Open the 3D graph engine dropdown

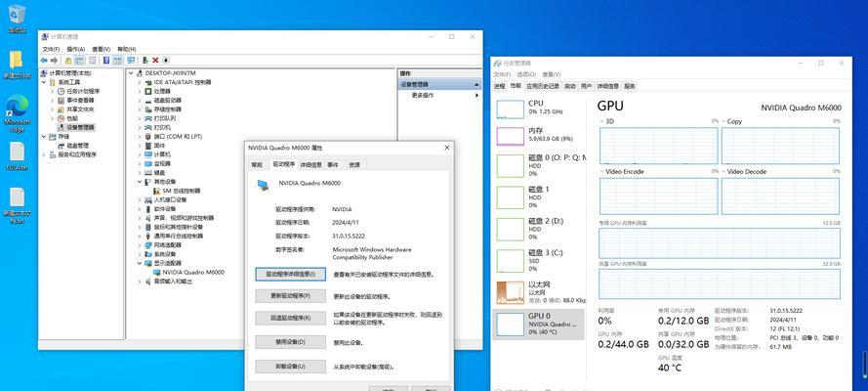point(602,121)
